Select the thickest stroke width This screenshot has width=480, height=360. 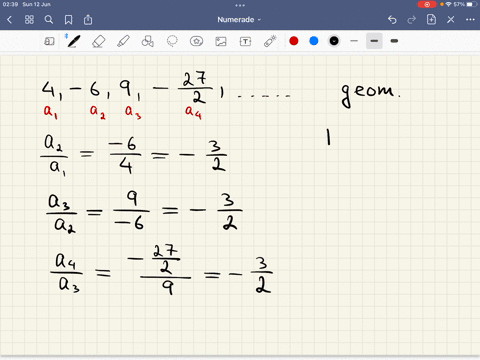click(394, 41)
